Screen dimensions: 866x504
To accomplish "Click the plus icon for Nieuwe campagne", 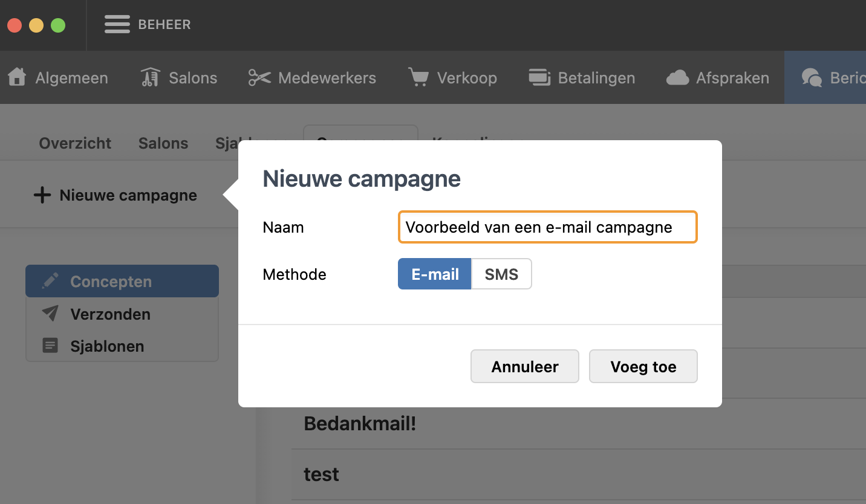I will click(42, 195).
